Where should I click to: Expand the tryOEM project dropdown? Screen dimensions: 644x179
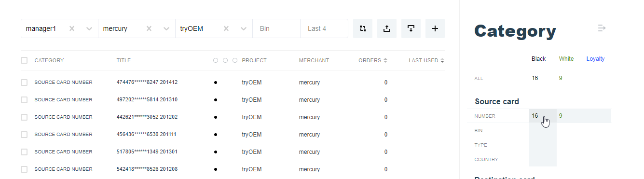point(243,28)
